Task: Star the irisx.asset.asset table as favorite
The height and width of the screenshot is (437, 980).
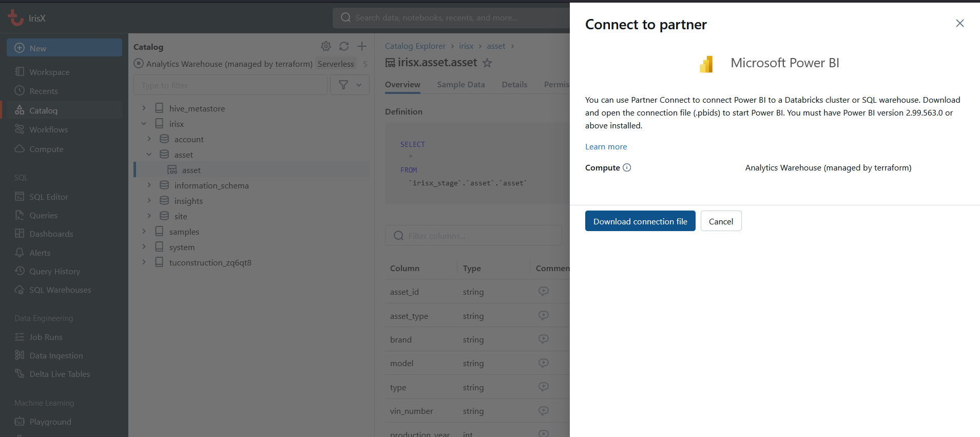Action: point(487,63)
